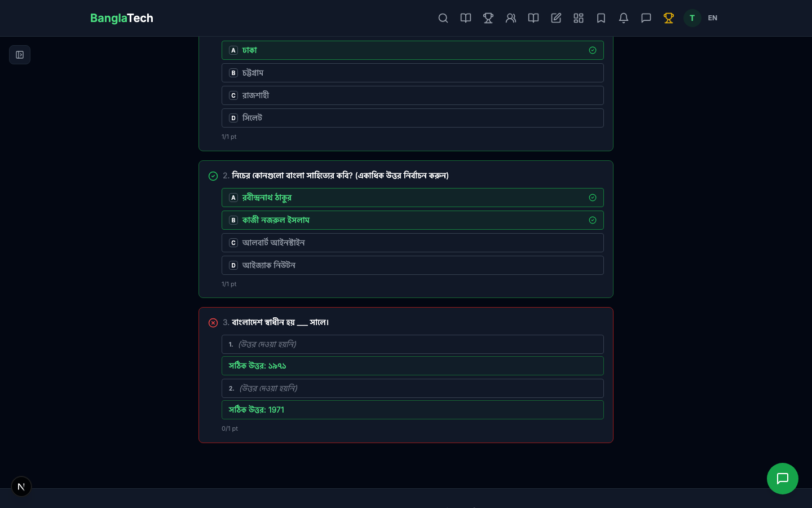Select the কাজী নজরুল ইসলাম answer option

pyautogui.click(x=412, y=220)
